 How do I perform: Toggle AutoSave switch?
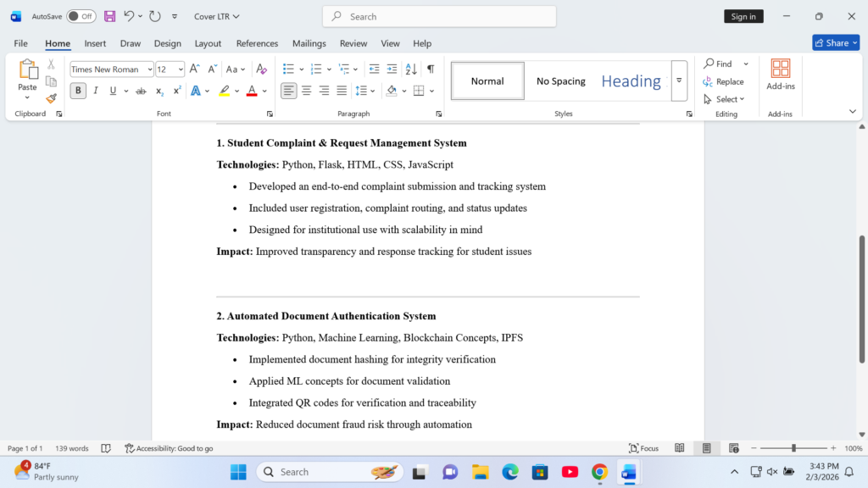point(81,16)
